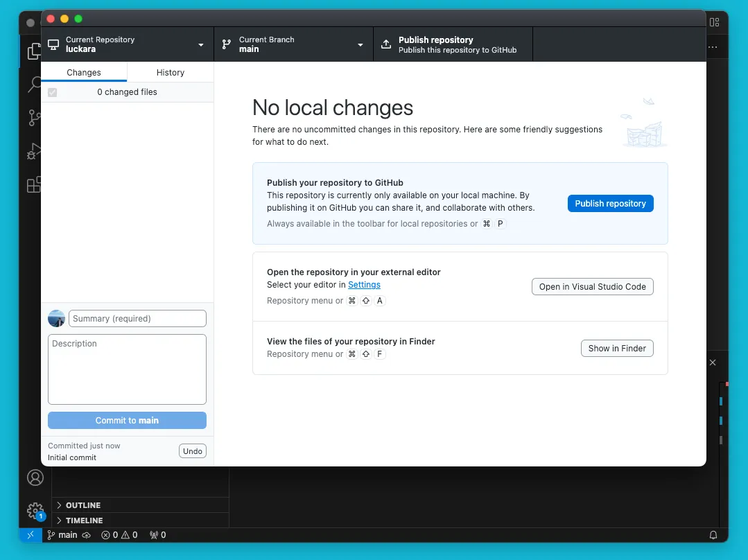Screen dimensions: 748x560
Task: Open Search in the activity bar
Action: pos(33,85)
